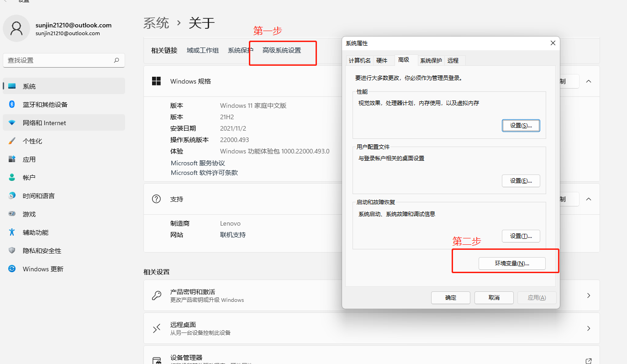Open 游戏 settings
627x364 pixels.
click(64, 214)
